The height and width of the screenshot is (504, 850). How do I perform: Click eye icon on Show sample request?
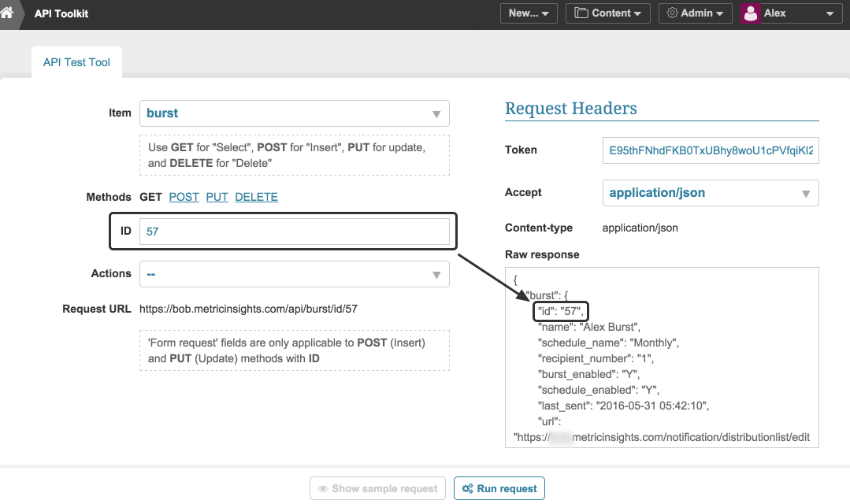coord(322,489)
